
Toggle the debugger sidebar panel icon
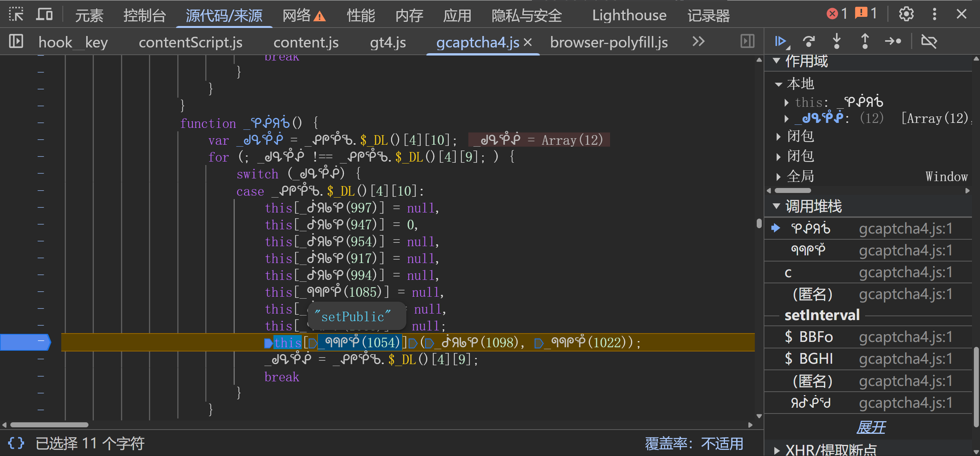[747, 41]
